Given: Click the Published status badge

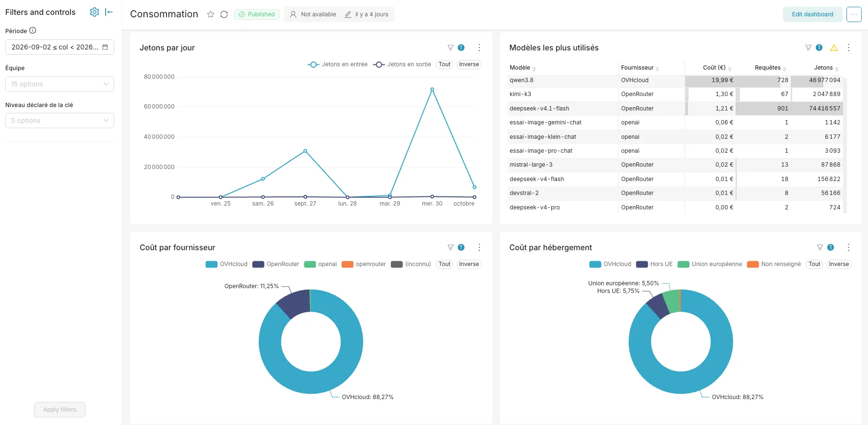Looking at the screenshot, I should pos(257,14).
